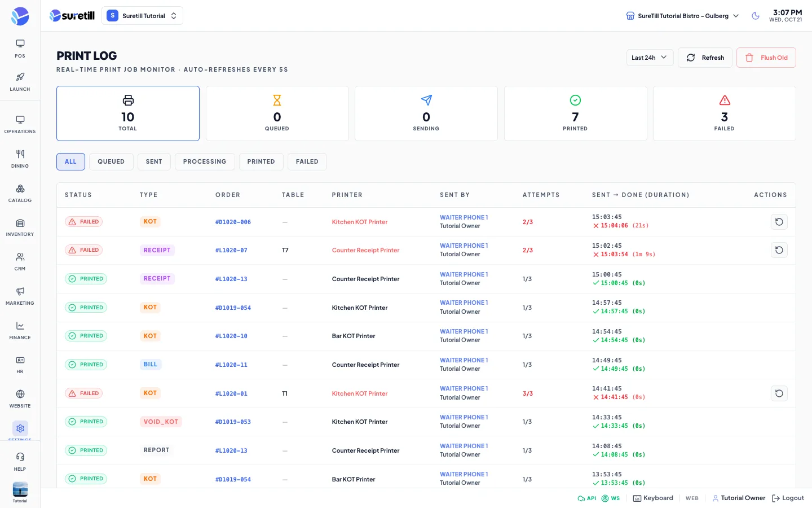Open order #D1019-053 link
812x508 pixels.
click(x=233, y=422)
